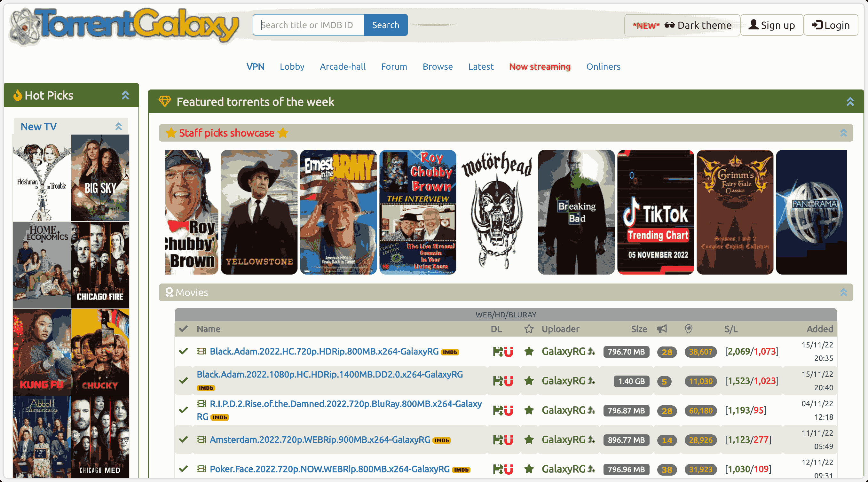Viewport: 868px width, 482px height.
Task: Click the film category icon beside Black.Adam 720p
Action: click(x=201, y=351)
